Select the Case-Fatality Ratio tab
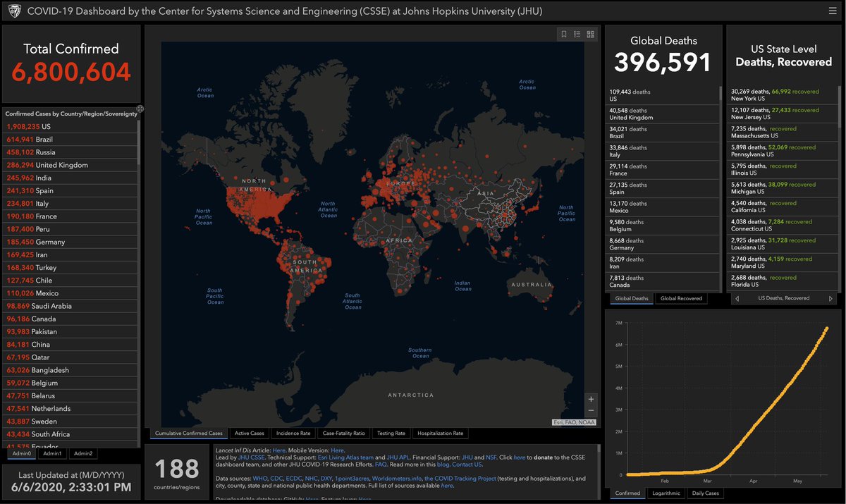846x504 pixels. pos(344,433)
